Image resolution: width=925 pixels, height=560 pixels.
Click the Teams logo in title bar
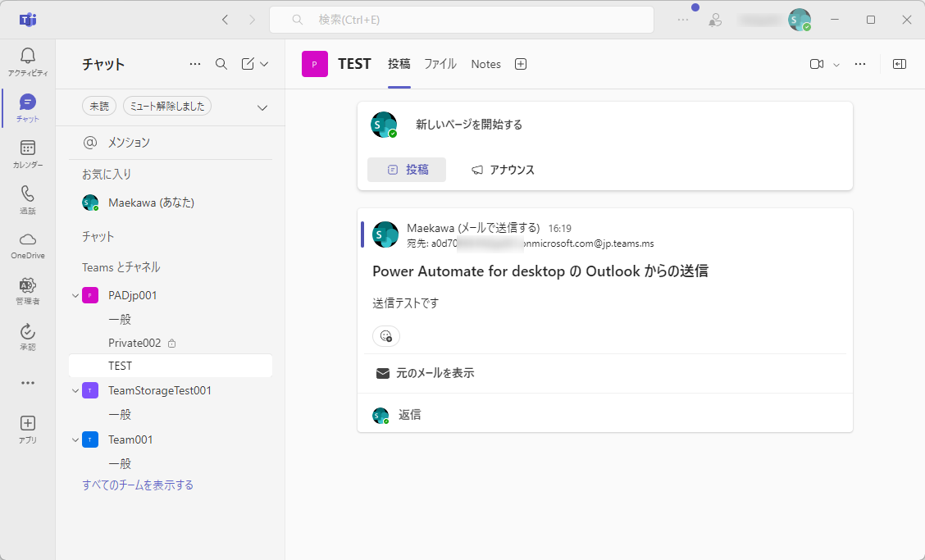(28, 20)
